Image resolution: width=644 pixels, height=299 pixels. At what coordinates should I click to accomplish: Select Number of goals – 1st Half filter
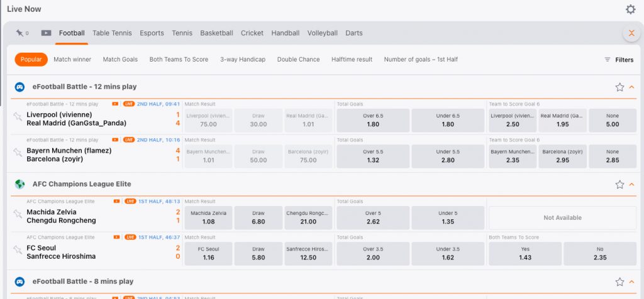421,60
